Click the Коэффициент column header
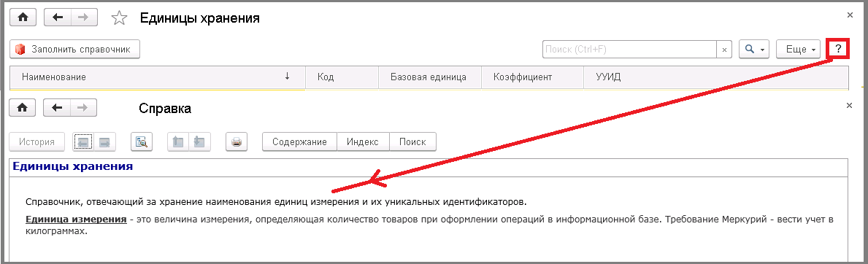The width and height of the screenshot is (868, 264). tap(523, 77)
